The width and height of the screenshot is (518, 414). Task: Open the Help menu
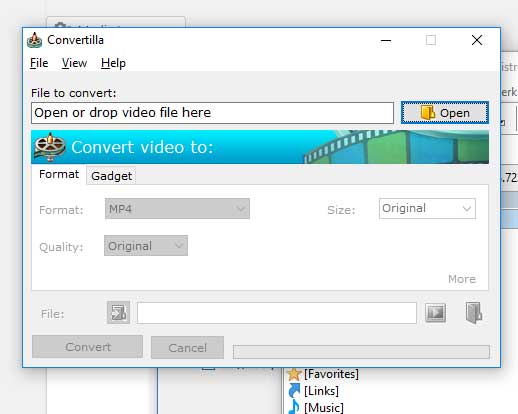113,63
